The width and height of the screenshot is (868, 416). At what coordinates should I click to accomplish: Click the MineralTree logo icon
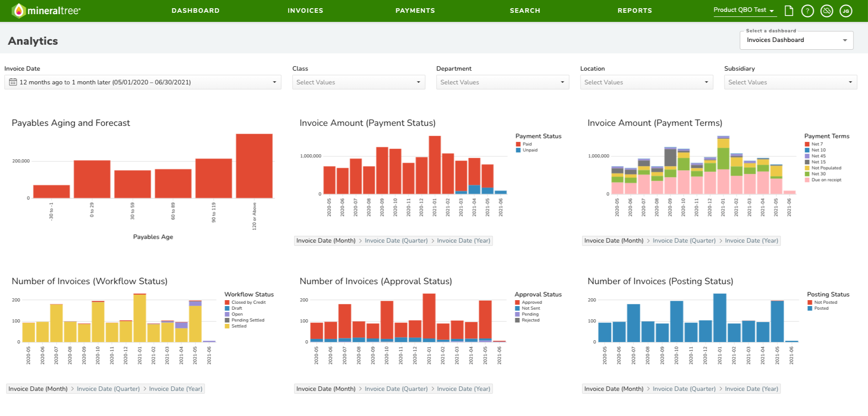(19, 10)
